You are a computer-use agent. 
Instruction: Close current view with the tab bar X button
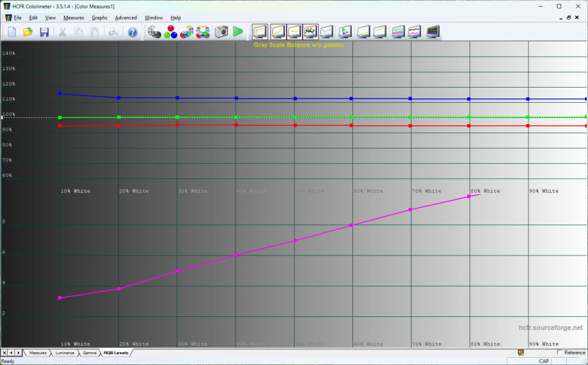coord(4,353)
